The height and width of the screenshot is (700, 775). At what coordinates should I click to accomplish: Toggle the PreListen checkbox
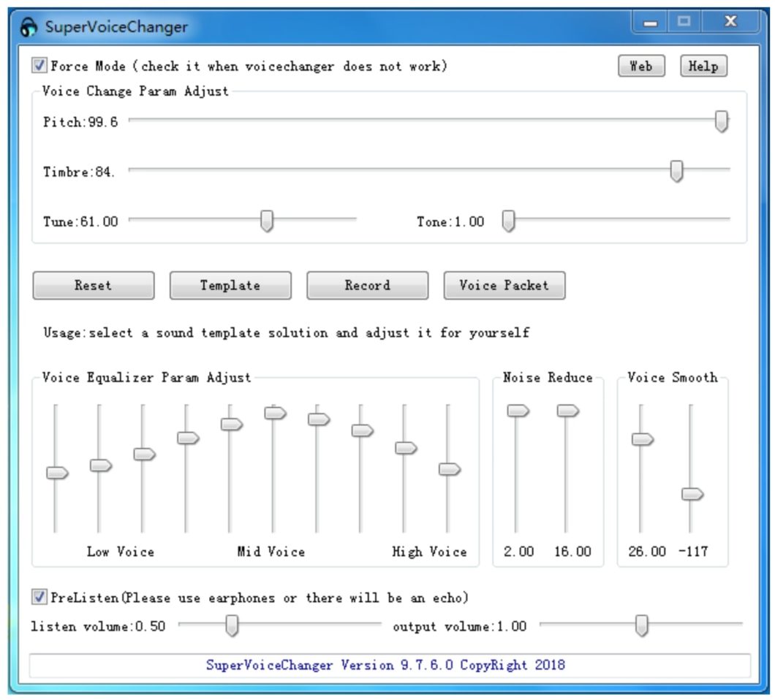(39, 597)
